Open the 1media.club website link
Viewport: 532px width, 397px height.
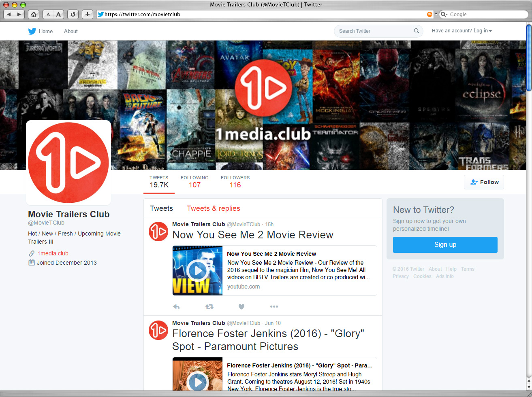click(x=53, y=253)
